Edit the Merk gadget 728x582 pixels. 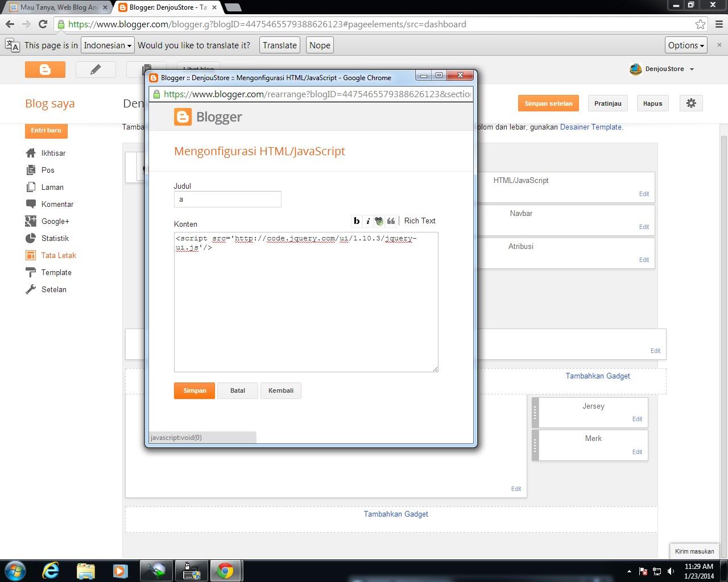[x=637, y=452]
